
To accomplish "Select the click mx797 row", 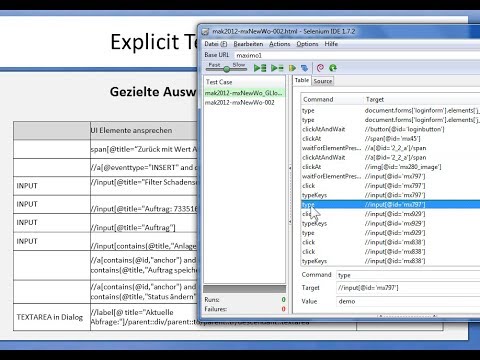I will click(x=390, y=186).
